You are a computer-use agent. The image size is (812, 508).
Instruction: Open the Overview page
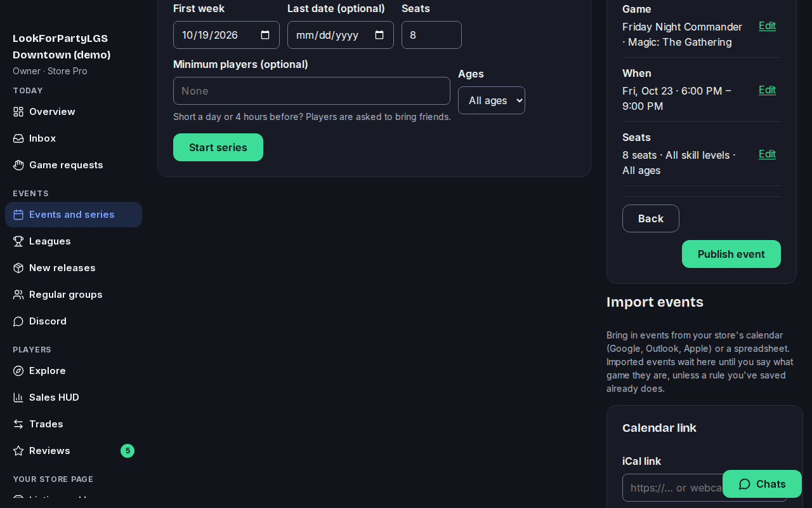tap(74, 112)
